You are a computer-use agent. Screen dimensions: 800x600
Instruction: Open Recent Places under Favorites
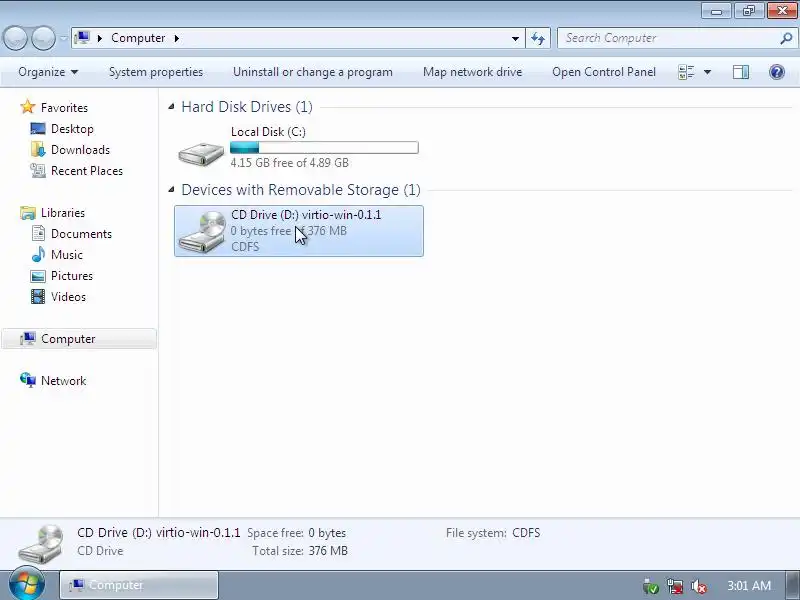(x=87, y=170)
